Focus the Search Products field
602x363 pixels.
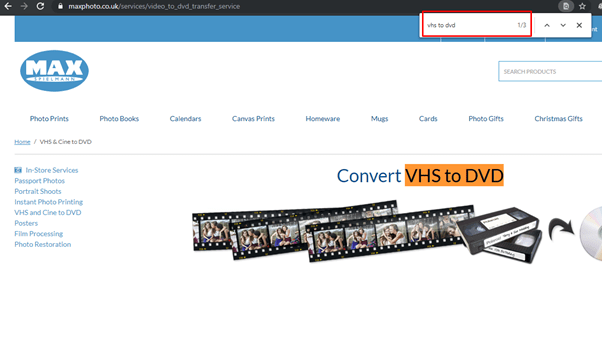coord(550,71)
